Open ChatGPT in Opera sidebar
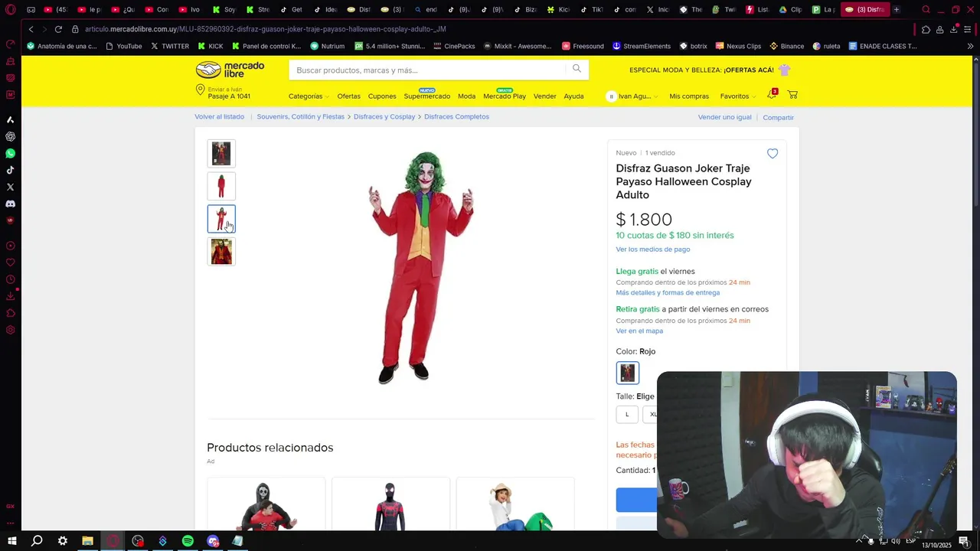The image size is (980, 551). (10, 136)
